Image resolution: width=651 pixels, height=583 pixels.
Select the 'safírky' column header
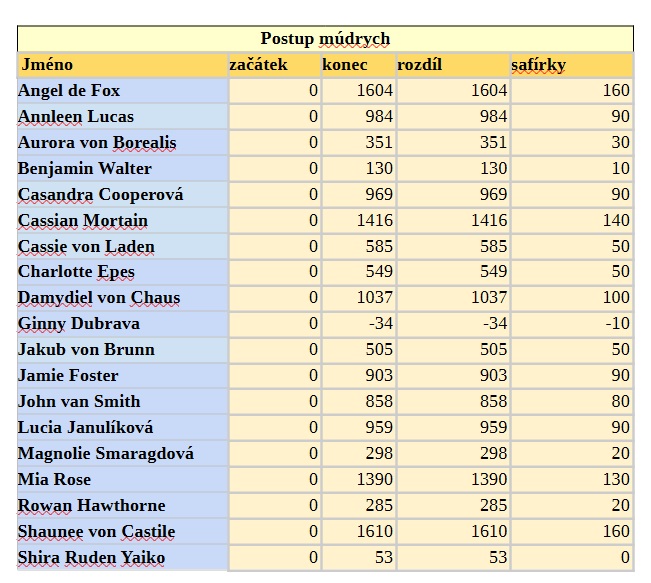tap(538, 65)
